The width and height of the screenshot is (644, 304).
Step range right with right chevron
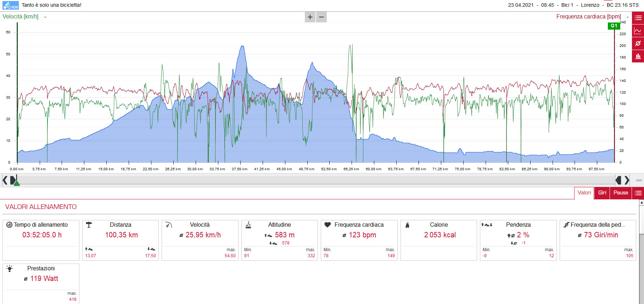pyautogui.click(x=627, y=181)
